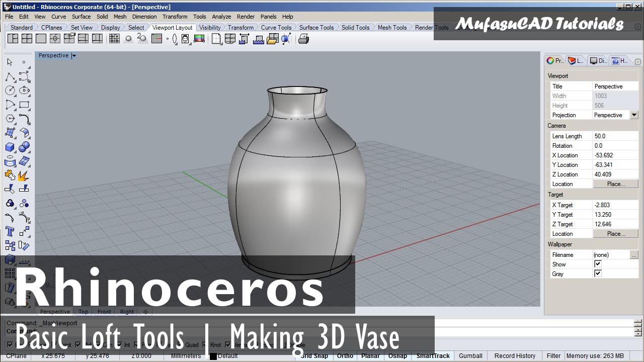Open the Display panel tab

599,61
